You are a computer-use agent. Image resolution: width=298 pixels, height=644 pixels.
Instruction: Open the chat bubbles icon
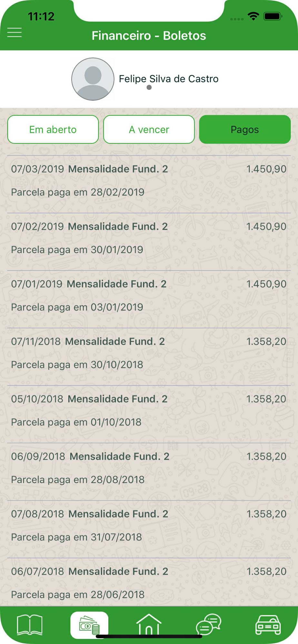[x=209, y=625]
